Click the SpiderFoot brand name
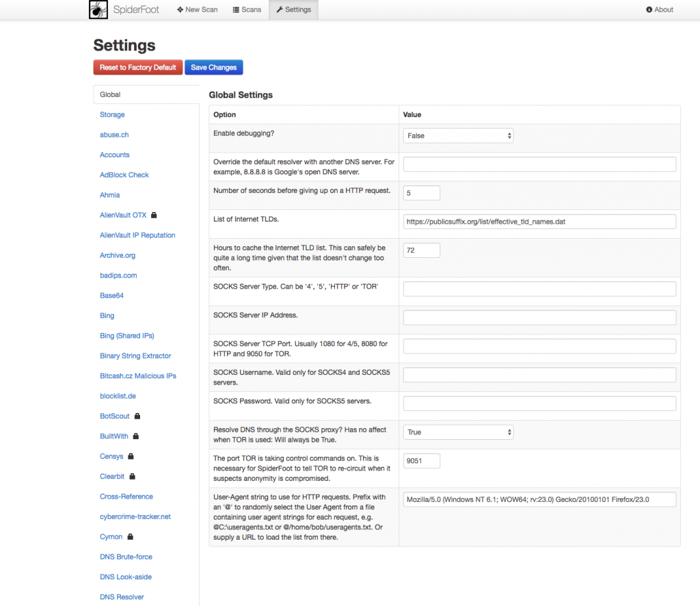700x606 pixels. point(136,10)
